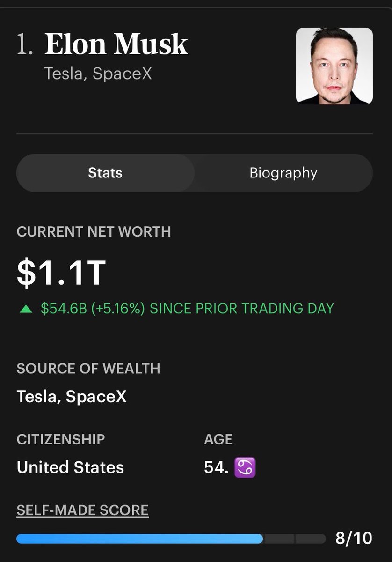Open the Self-Made Score link
This screenshot has width=392, height=562.
click(82, 510)
